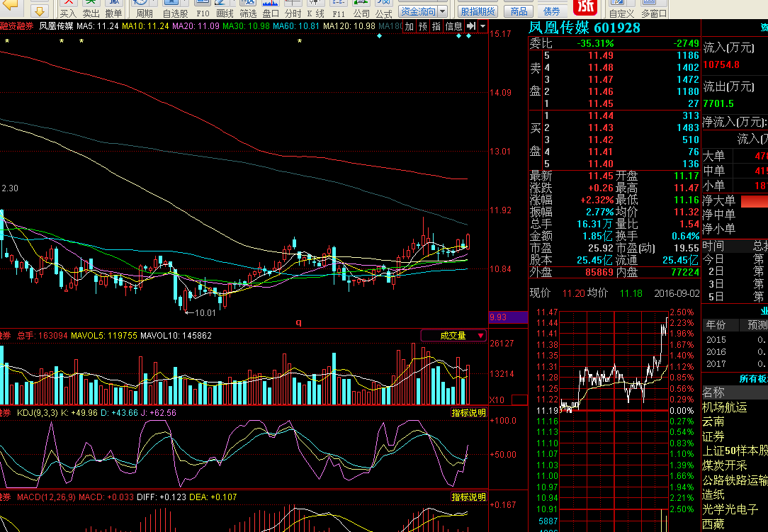Select the 证券 sector entry
The image size is (768, 532).
713,436
